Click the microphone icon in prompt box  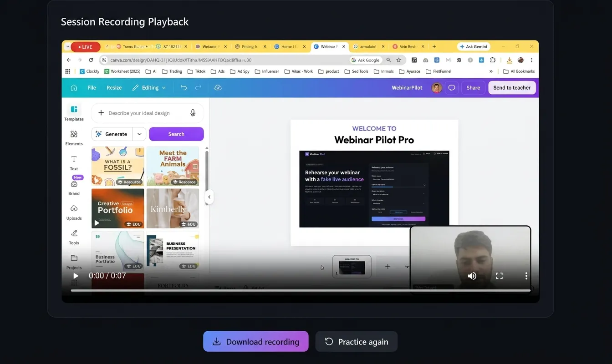[x=193, y=113]
